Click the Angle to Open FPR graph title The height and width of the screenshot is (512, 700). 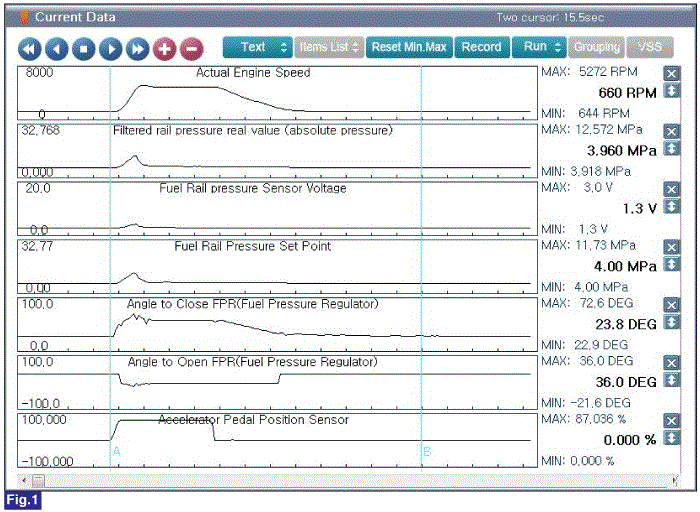click(x=253, y=362)
